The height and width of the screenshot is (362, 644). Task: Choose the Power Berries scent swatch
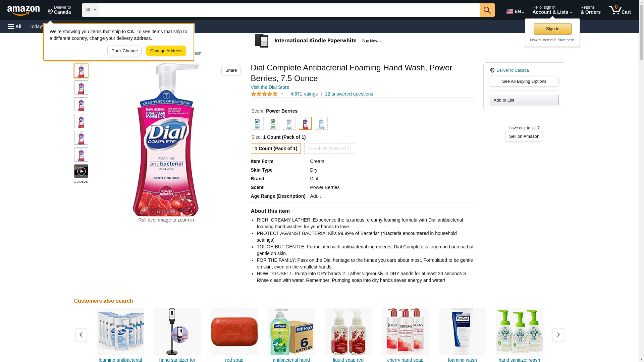pos(305,123)
